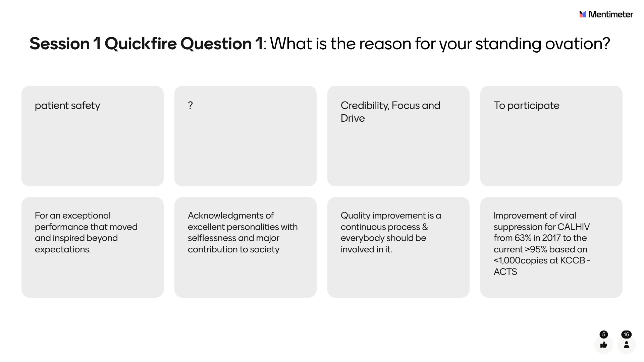Select the 'patient safety' response card
The height and width of the screenshot is (362, 644).
(93, 136)
